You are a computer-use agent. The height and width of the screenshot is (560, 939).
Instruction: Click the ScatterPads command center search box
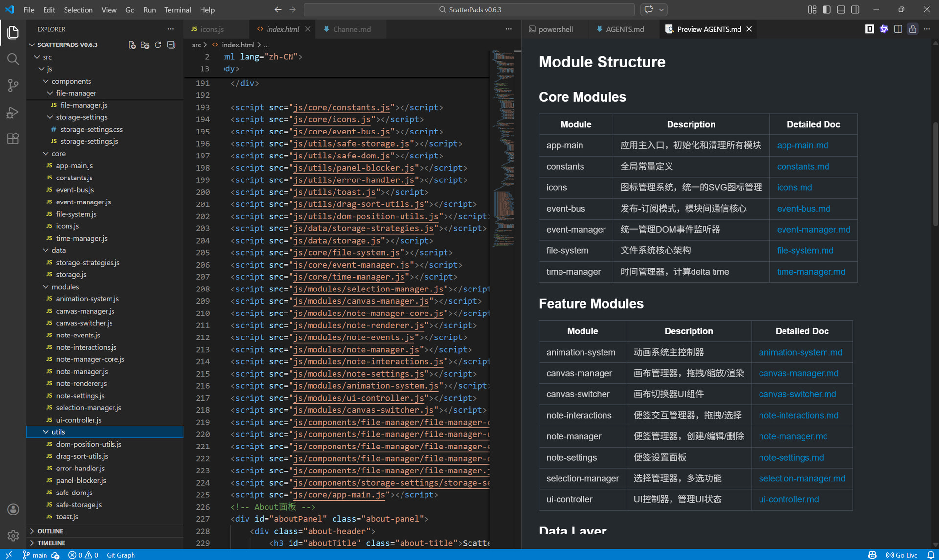pos(469,10)
